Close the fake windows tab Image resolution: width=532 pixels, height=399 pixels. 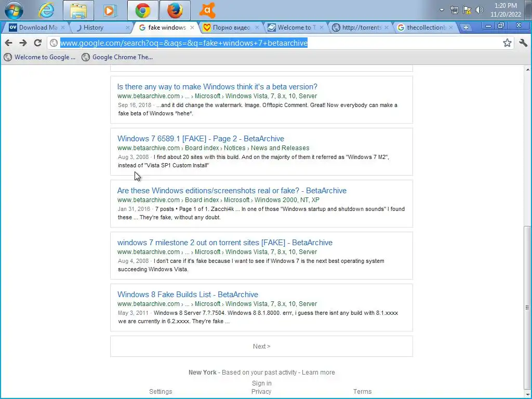point(192,28)
